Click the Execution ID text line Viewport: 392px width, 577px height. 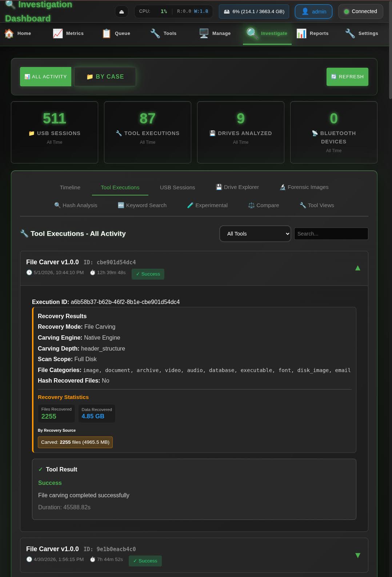106,302
